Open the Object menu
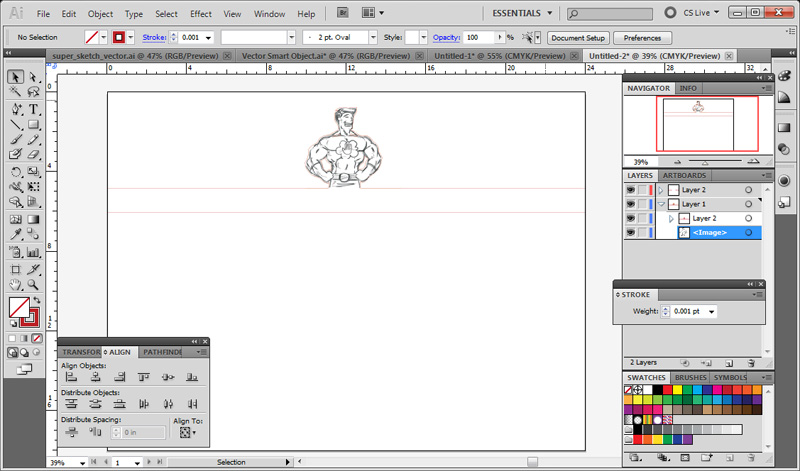 tap(100, 14)
